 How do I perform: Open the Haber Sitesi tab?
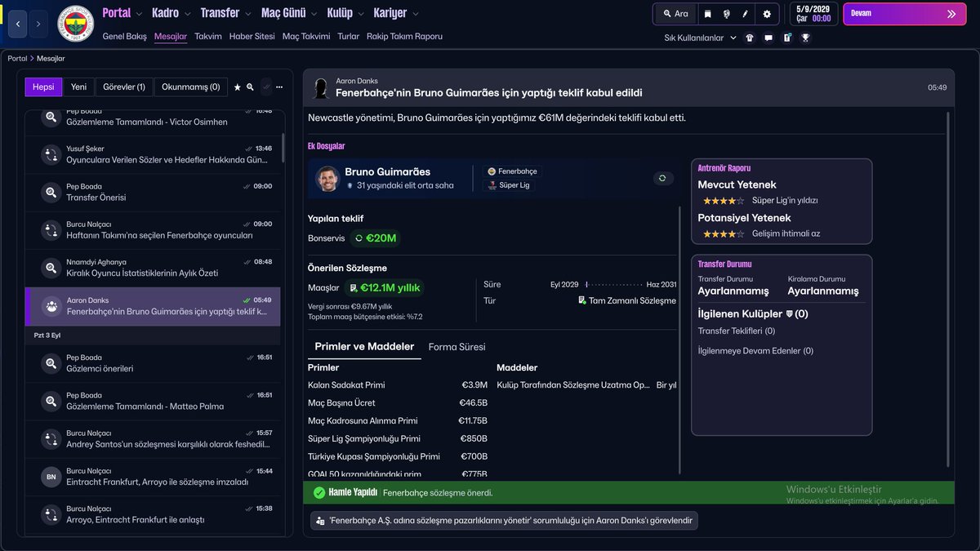tap(252, 37)
